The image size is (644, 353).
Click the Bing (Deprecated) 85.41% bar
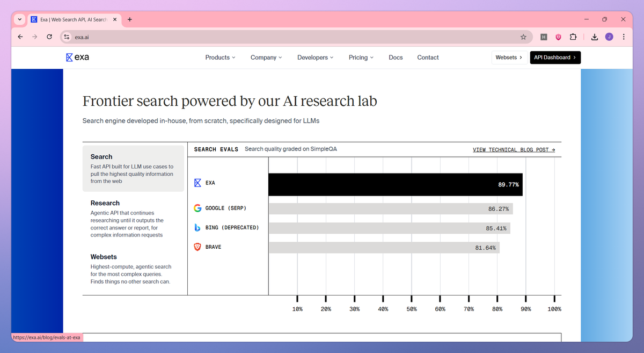(390, 228)
